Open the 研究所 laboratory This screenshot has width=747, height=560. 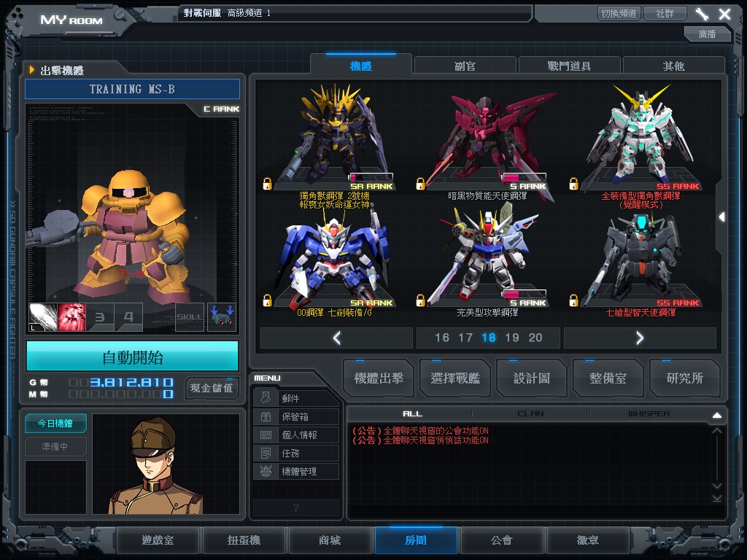(684, 378)
